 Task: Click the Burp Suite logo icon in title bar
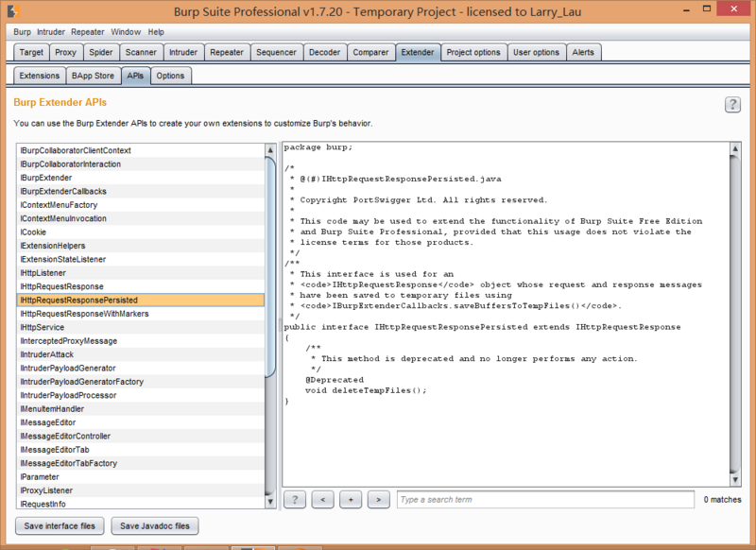click(13, 10)
